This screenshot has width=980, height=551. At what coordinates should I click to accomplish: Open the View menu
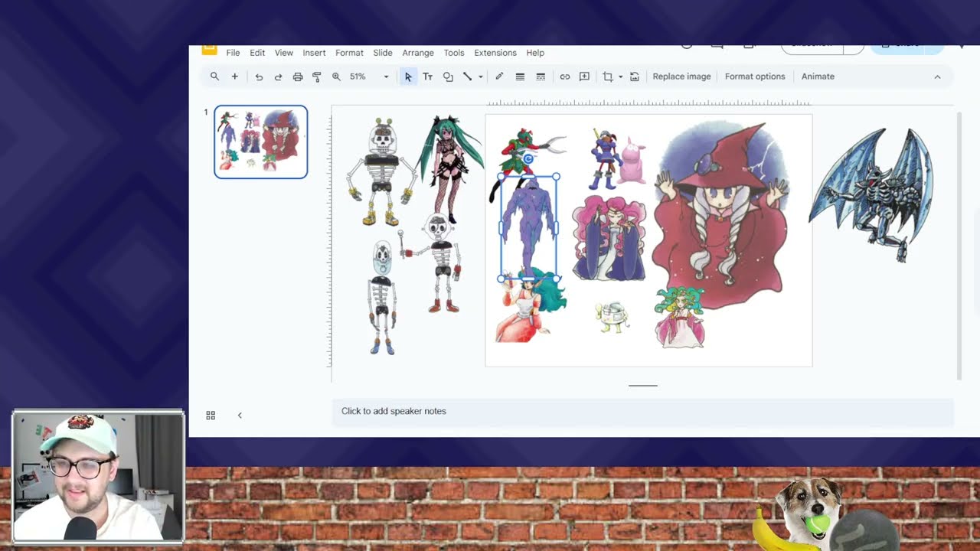pos(284,53)
